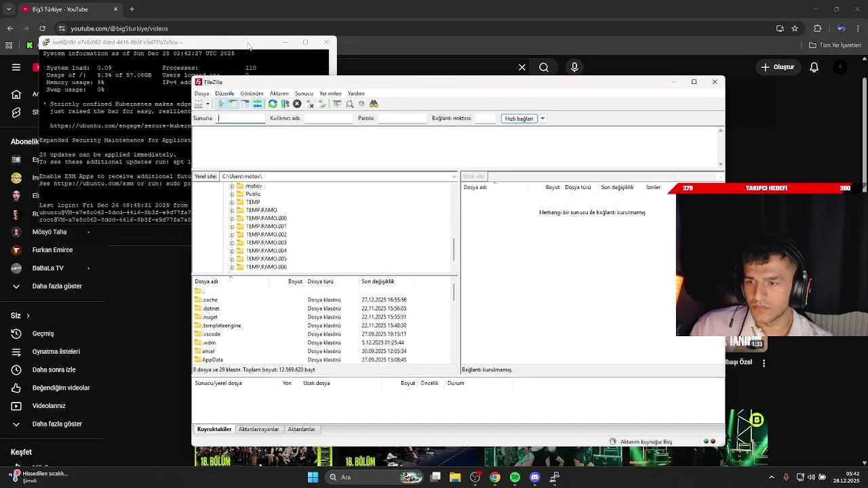The height and width of the screenshot is (488, 868).
Task: Toggle remote directory tree display
Action: (x=245, y=104)
